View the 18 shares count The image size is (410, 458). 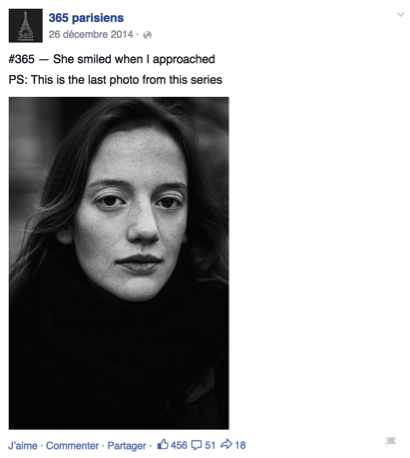tap(240, 445)
